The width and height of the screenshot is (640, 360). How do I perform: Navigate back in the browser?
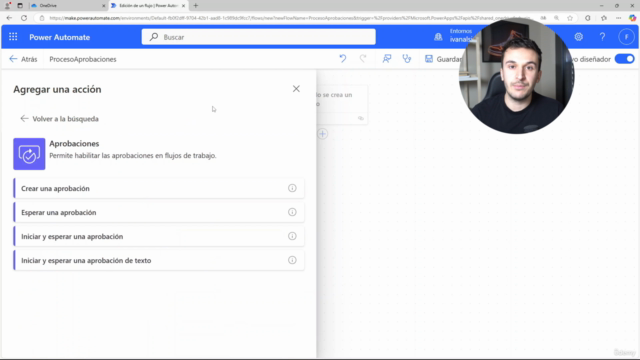pyautogui.click(x=9, y=18)
